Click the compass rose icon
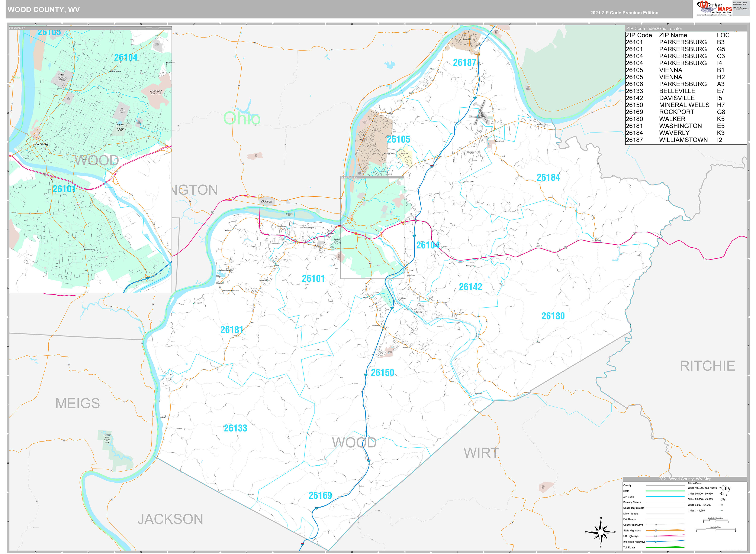The image size is (756, 554). tap(601, 532)
